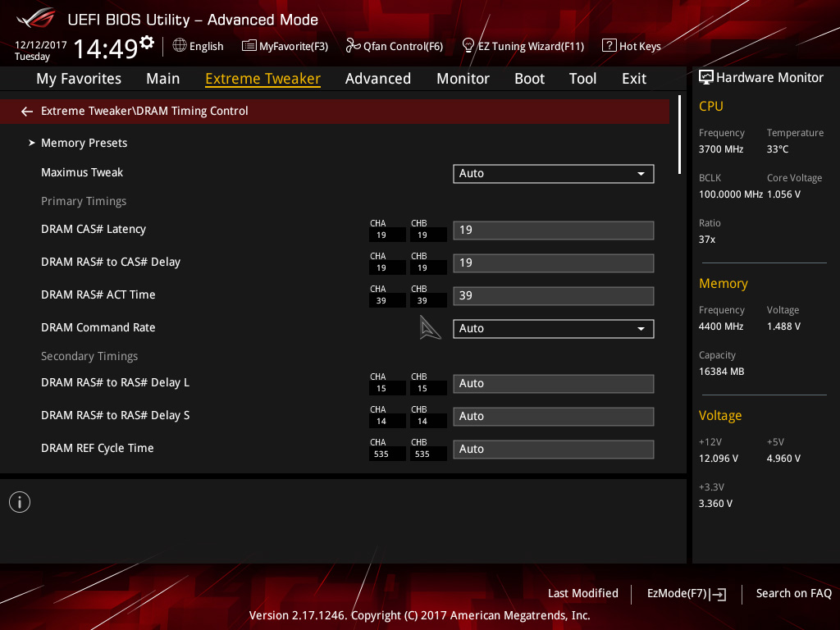
Task: Click Search on FAQ link
Action: (794, 593)
